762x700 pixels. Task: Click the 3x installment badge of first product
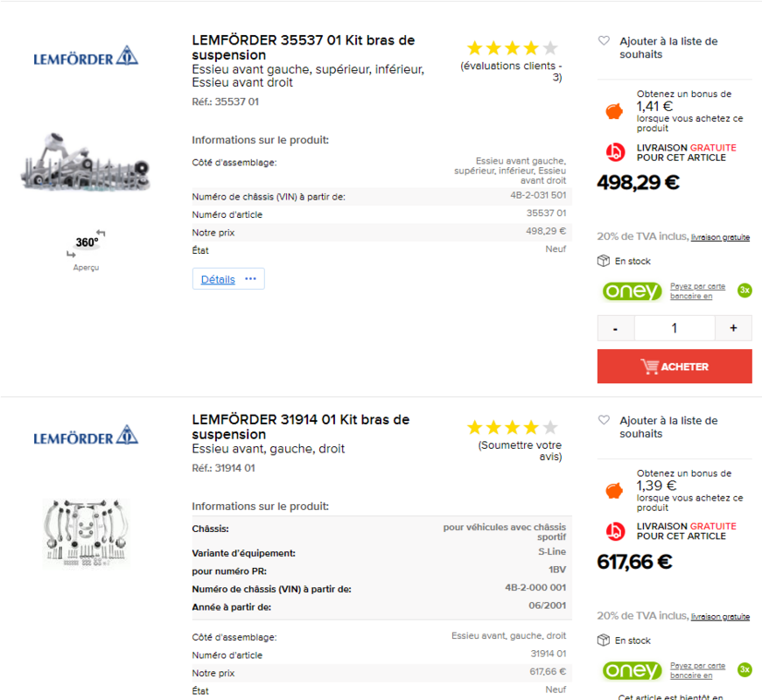coord(745,290)
